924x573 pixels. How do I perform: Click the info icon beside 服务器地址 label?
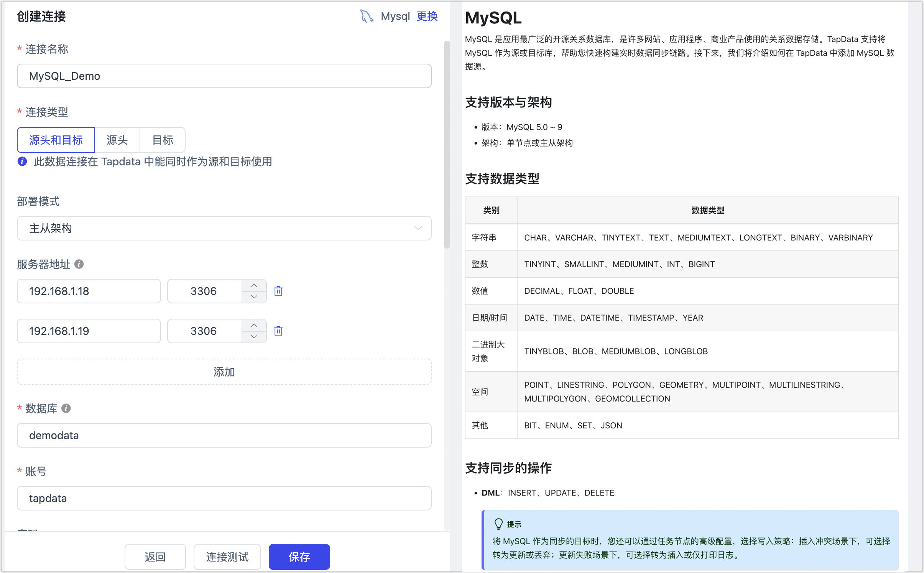(79, 264)
